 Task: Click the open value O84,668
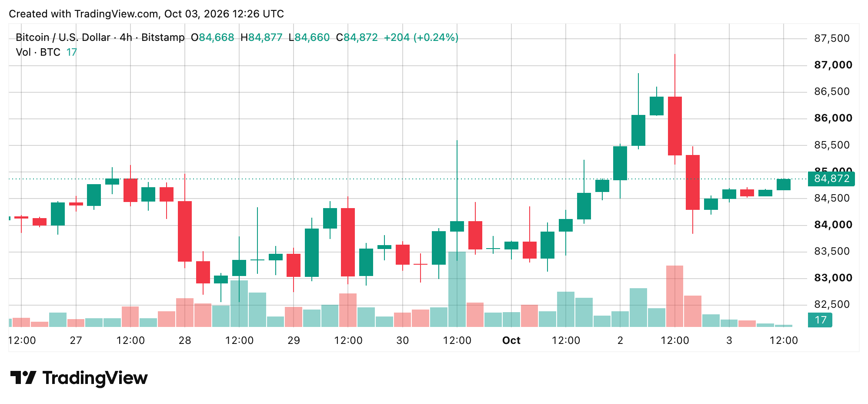213,37
